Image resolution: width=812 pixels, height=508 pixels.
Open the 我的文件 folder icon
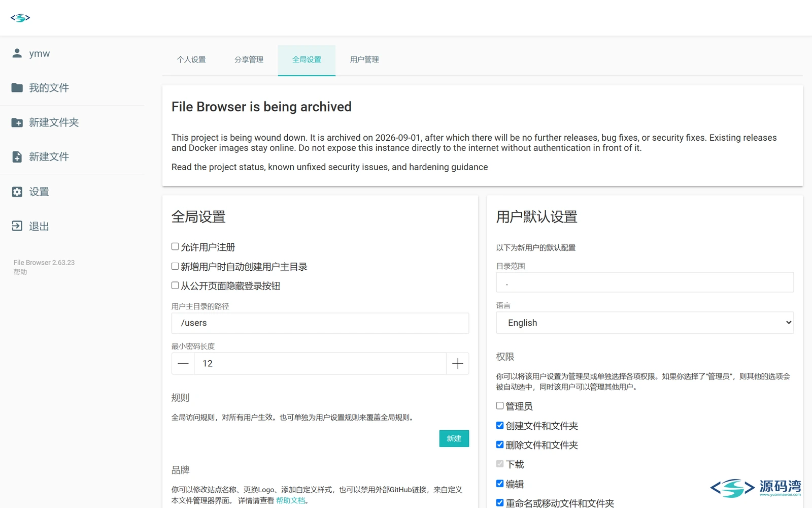(17, 88)
